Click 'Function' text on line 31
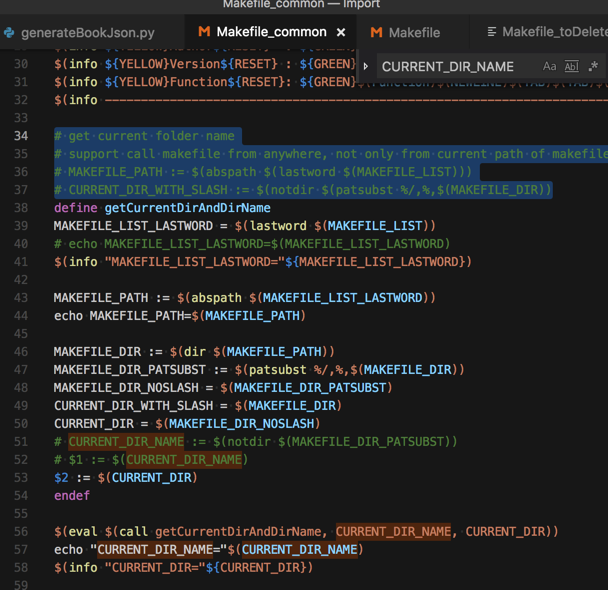This screenshot has width=608, height=590. [x=198, y=82]
